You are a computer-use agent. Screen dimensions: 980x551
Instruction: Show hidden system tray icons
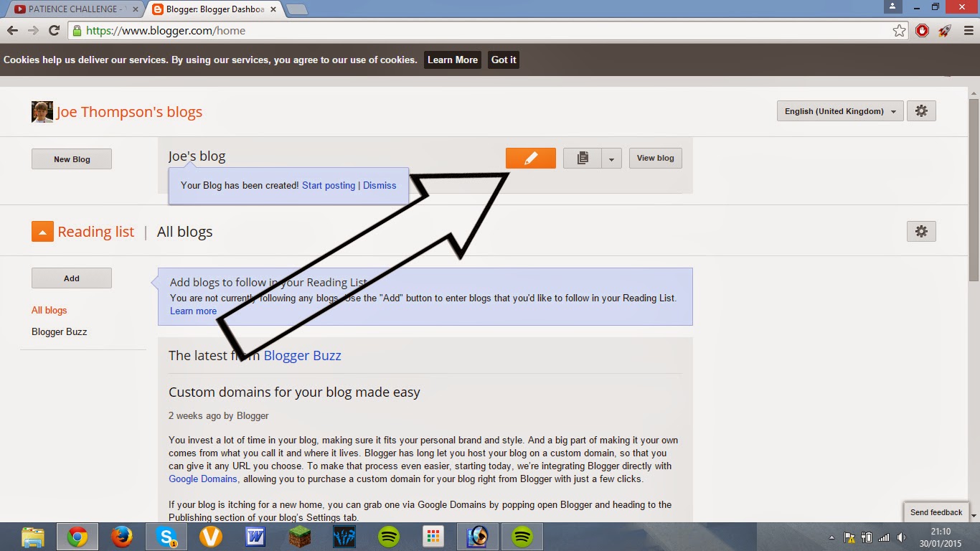(832, 537)
